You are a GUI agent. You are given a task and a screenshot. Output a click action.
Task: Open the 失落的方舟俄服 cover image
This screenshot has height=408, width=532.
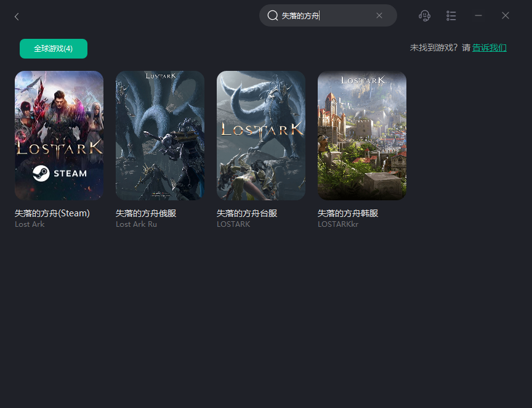pos(160,135)
